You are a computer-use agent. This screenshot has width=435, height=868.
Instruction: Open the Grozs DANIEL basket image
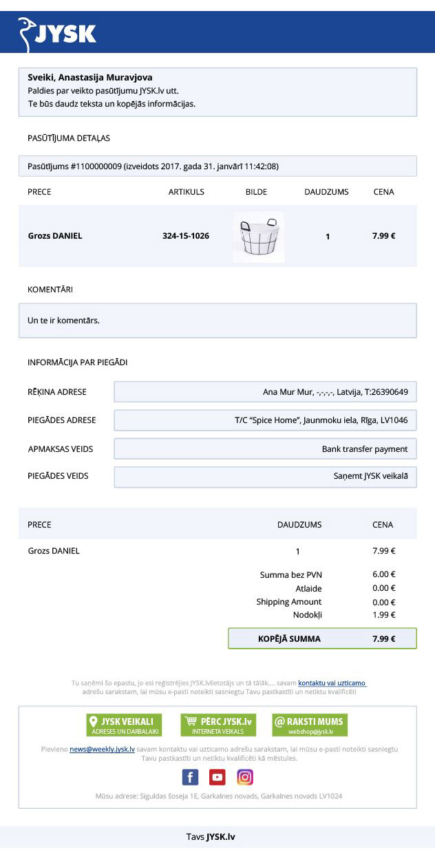coord(258,237)
